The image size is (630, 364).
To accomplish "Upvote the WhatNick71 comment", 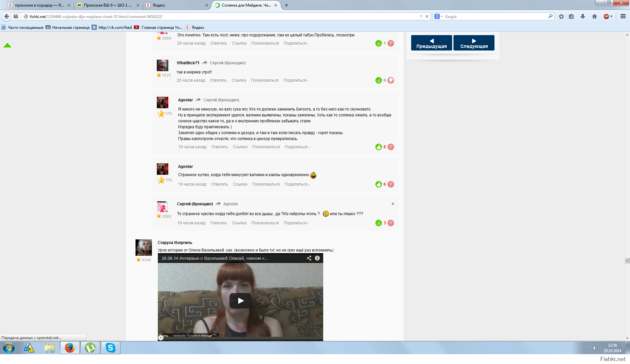I will click(379, 80).
